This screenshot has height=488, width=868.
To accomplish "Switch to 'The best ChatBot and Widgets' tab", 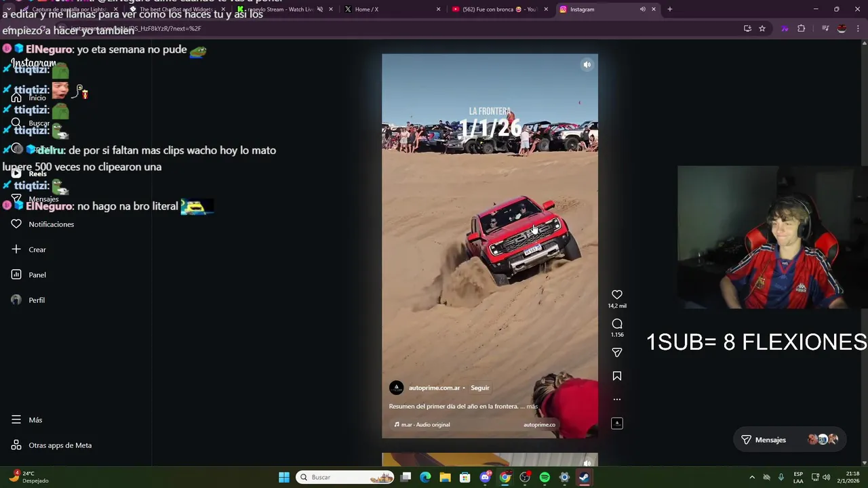I will click(176, 9).
